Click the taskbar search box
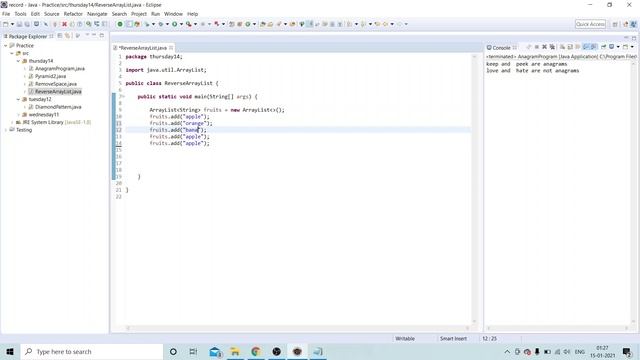The image size is (640, 360). coord(92,351)
